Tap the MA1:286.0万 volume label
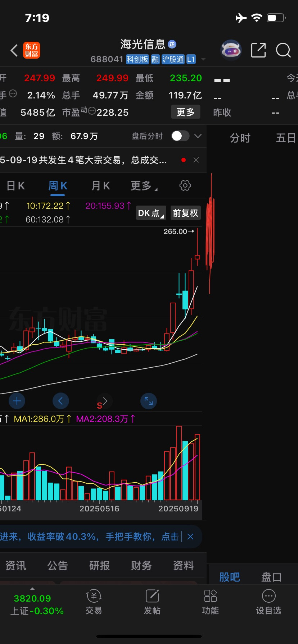Screen dimensions: 298x644 (x=42, y=419)
